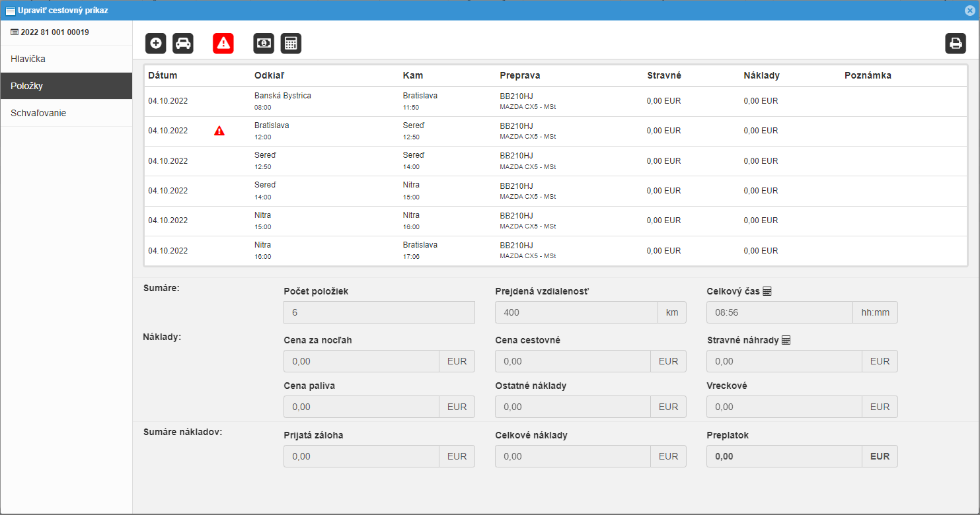Click the red warning triangle toolbar button
This screenshot has height=515, width=980.
coord(223,44)
